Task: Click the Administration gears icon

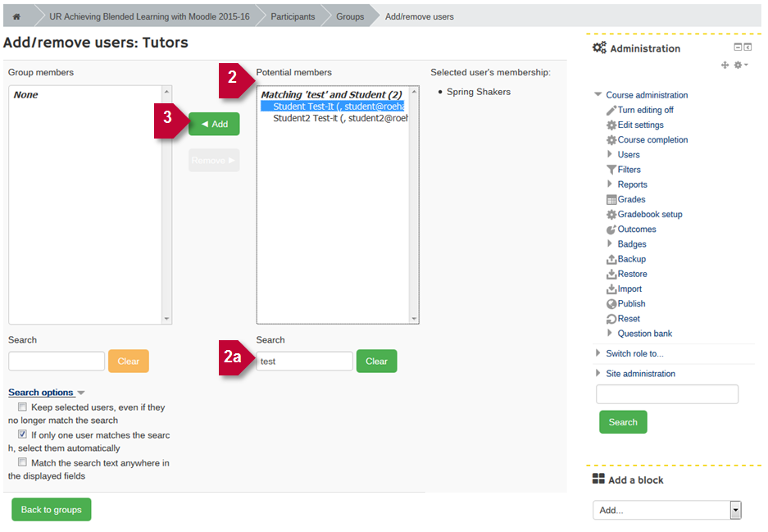Action: pyautogui.click(x=599, y=48)
